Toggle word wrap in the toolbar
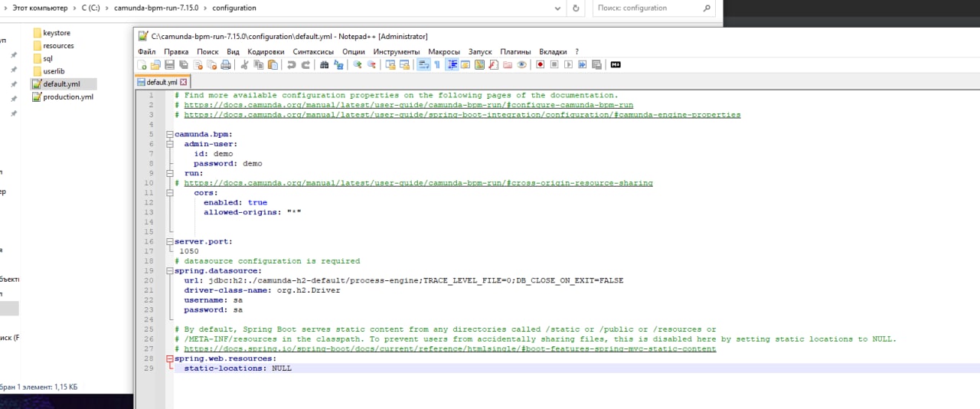 tap(423, 65)
